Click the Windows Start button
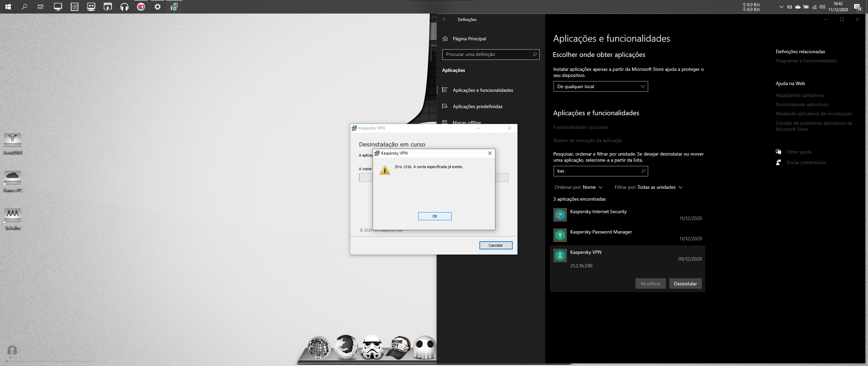868x366 pixels. coord(8,6)
